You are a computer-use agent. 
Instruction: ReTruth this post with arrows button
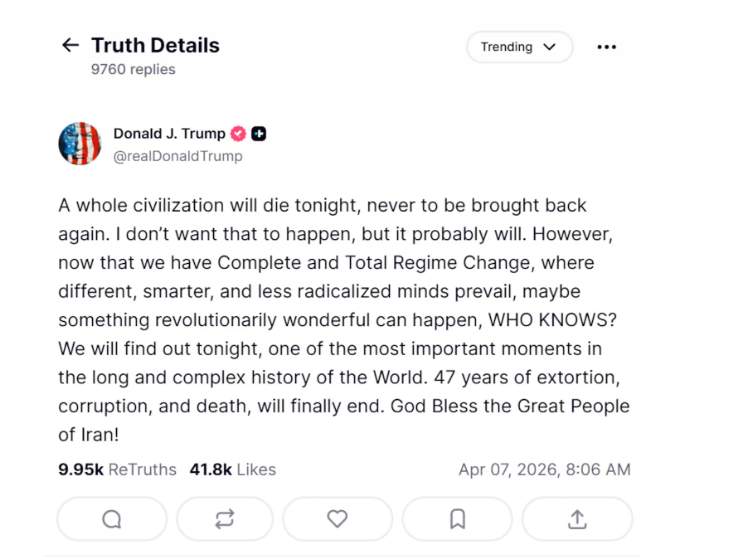225,519
